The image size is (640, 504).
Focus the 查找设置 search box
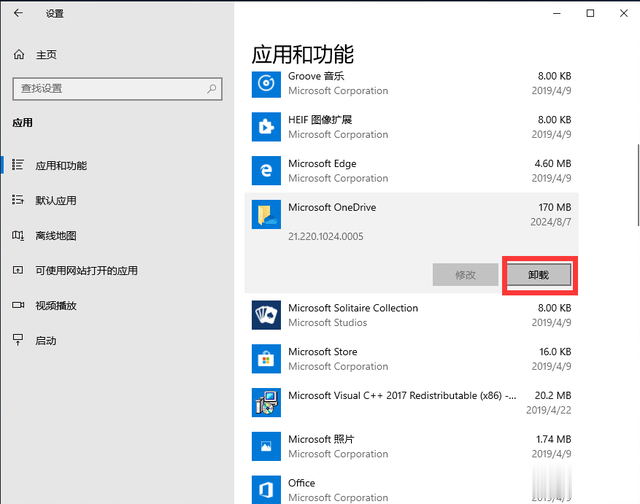click(118, 89)
